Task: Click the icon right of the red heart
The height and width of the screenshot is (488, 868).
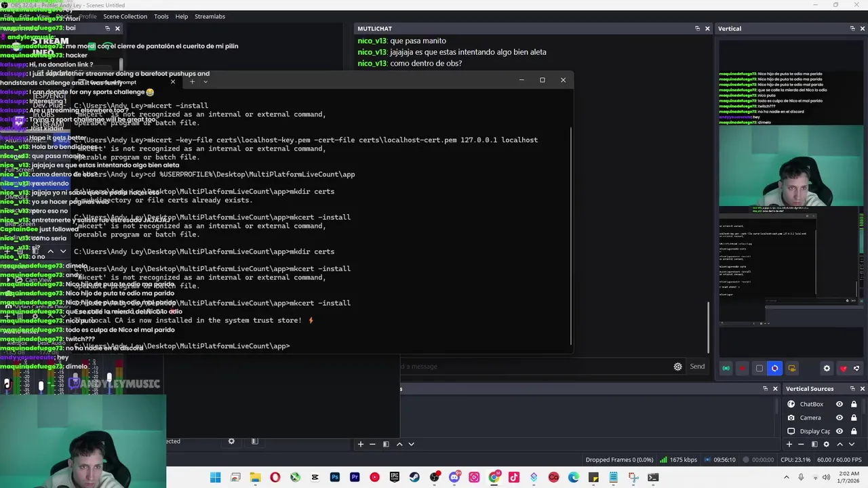Action: (x=856, y=369)
